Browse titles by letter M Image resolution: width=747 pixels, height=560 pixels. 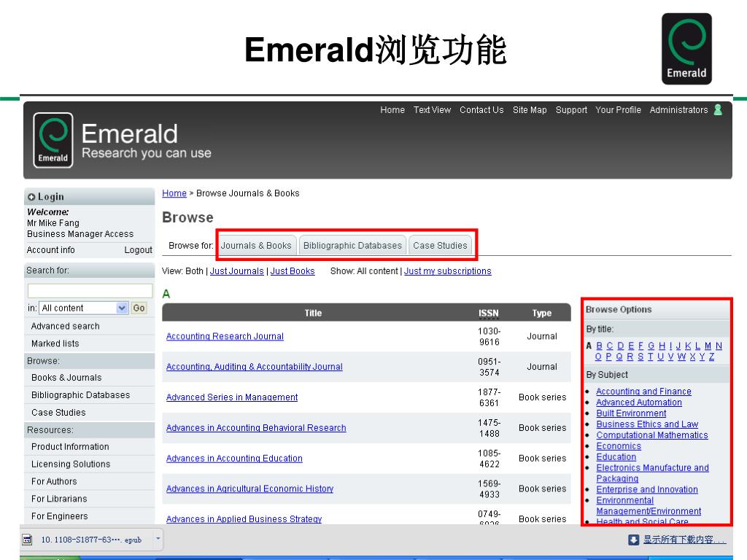[x=708, y=346]
